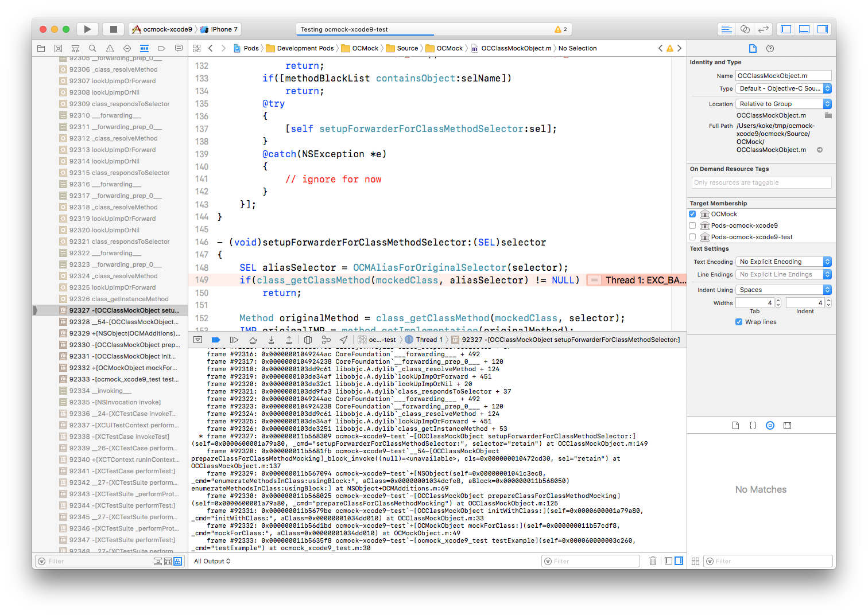
Task: Open the Breakpoint navigator icon
Action: 161,49
